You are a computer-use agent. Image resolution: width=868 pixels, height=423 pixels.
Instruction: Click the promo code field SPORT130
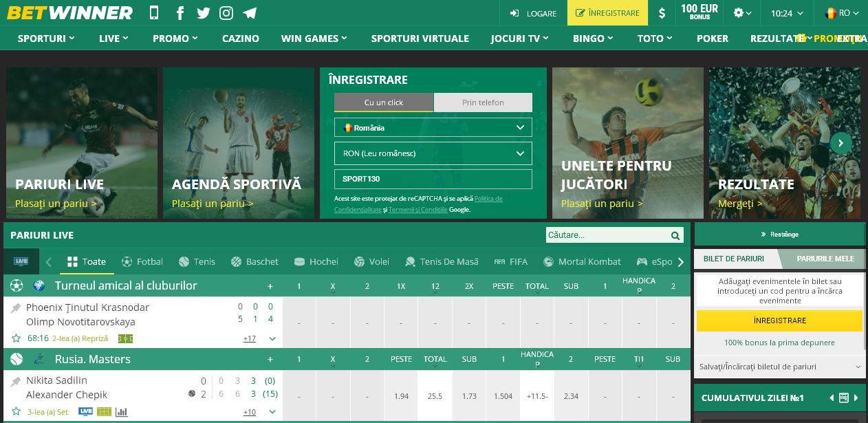(x=433, y=179)
